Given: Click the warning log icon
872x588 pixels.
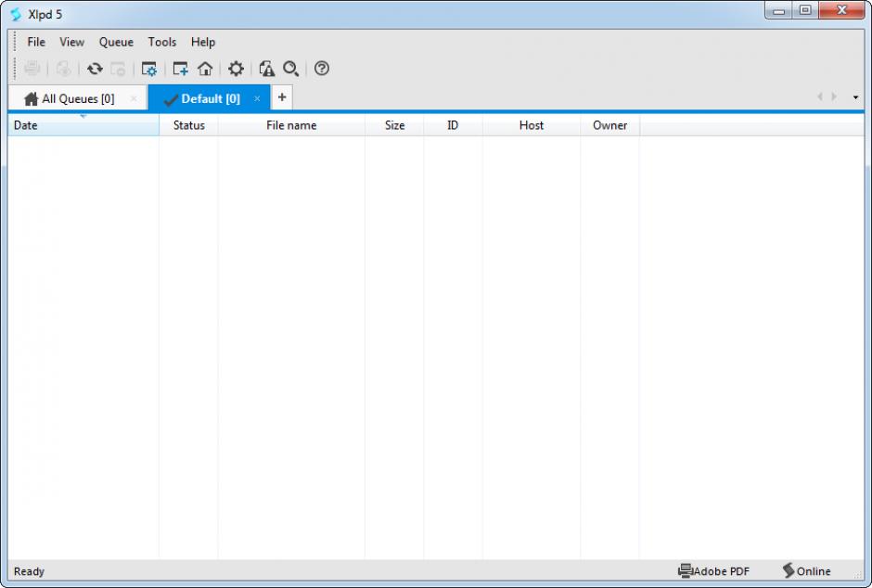Looking at the screenshot, I should click(x=267, y=69).
